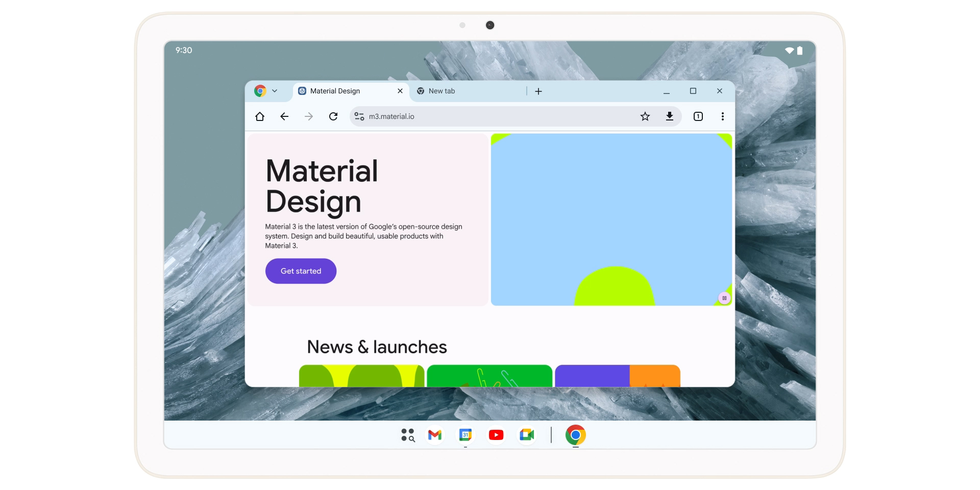Click the forward navigation arrow
The height and width of the screenshot is (490, 980).
pyautogui.click(x=309, y=116)
